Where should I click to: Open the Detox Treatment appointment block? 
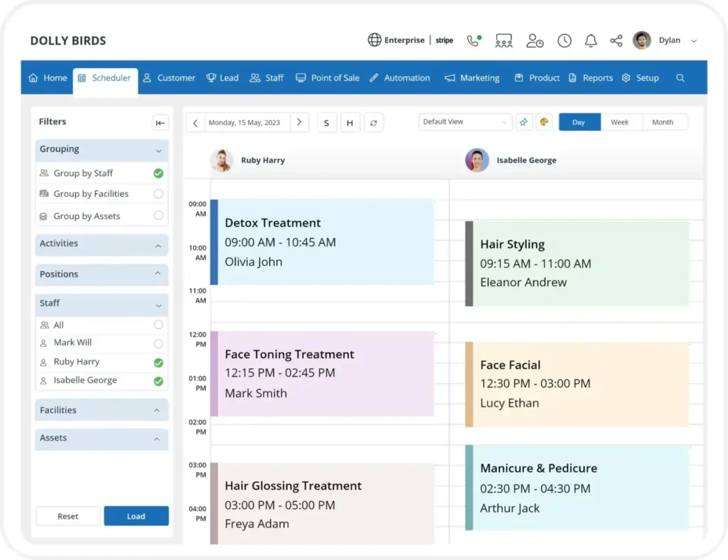(x=323, y=242)
